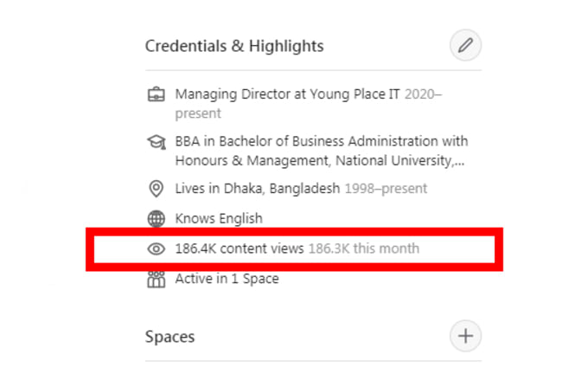Click the briefcase employment icon

[x=156, y=94]
